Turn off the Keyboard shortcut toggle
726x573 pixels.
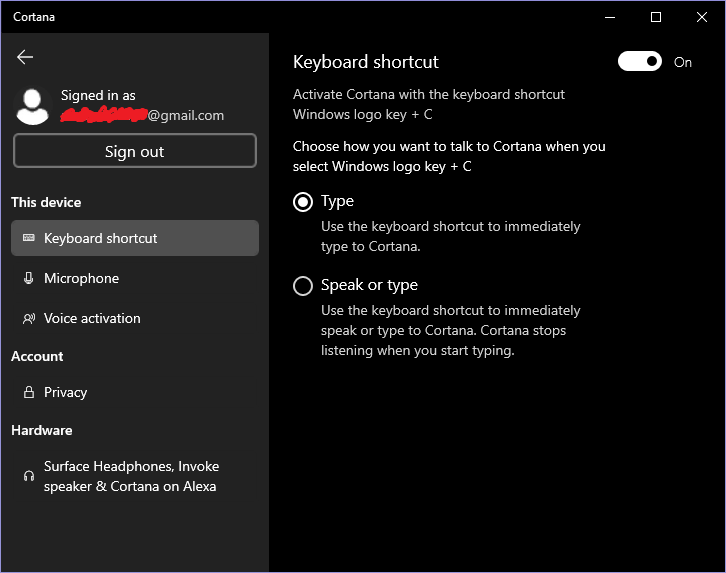pyautogui.click(x=639, y=62)
